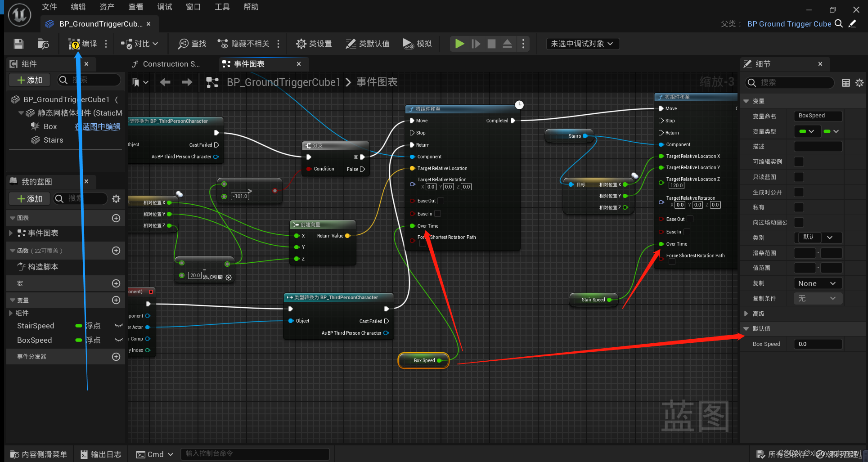Toggle the 生成时公开 checkbox

[799, 192]
